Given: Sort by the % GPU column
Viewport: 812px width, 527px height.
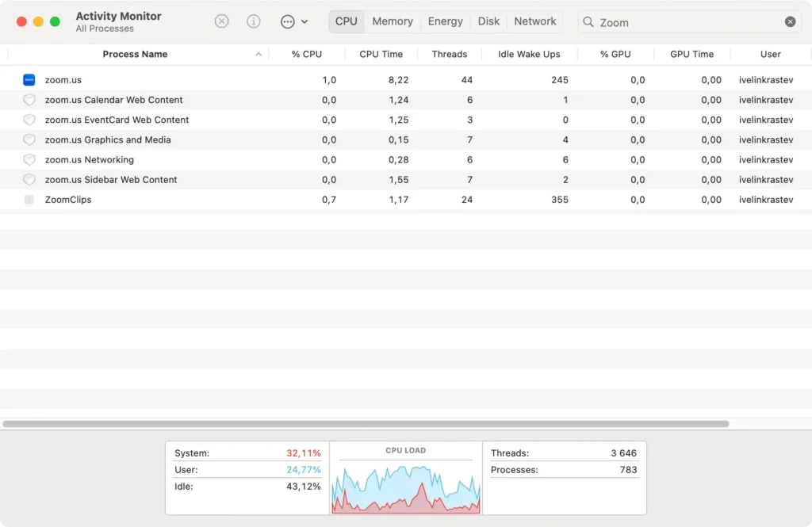Looking at the screenshot, I should click(x=615, y=55).
